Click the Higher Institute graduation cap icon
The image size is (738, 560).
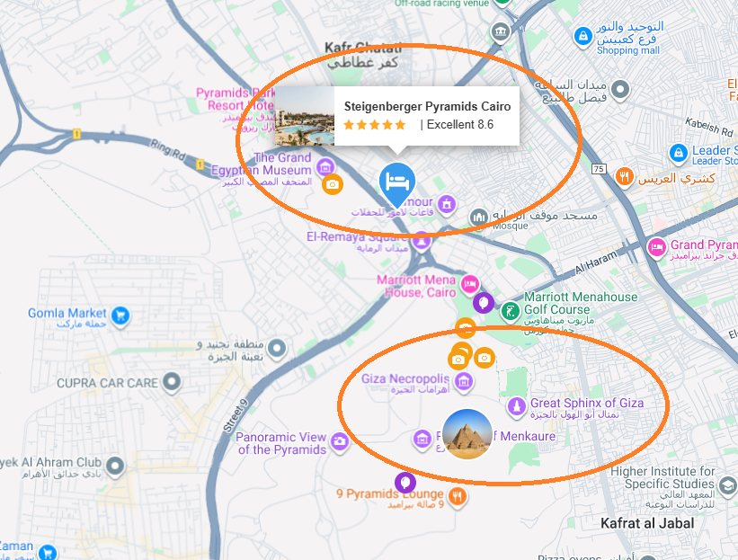[x=727, y=485]
